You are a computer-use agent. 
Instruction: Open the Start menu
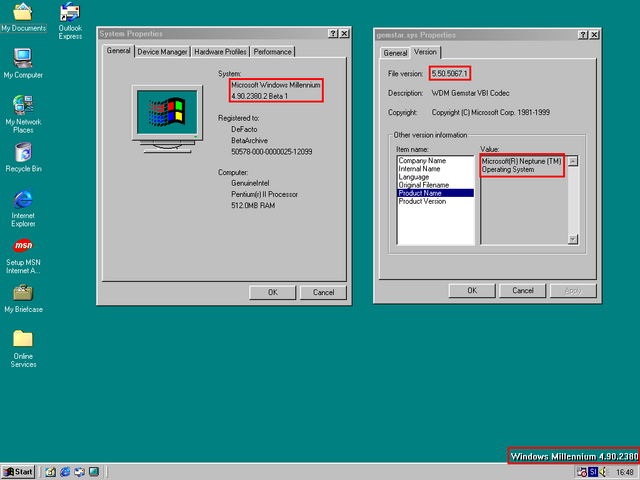pyautogui.click(x=18, y=472)
